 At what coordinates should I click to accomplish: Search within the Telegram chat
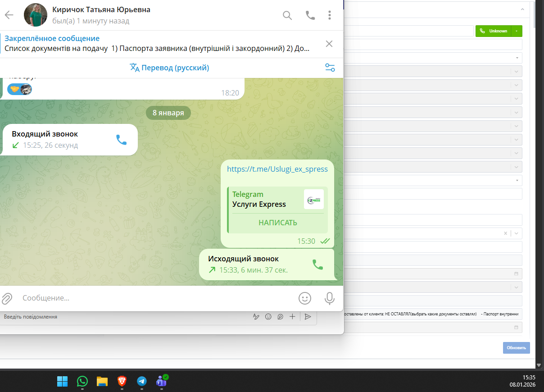point(287,15)
